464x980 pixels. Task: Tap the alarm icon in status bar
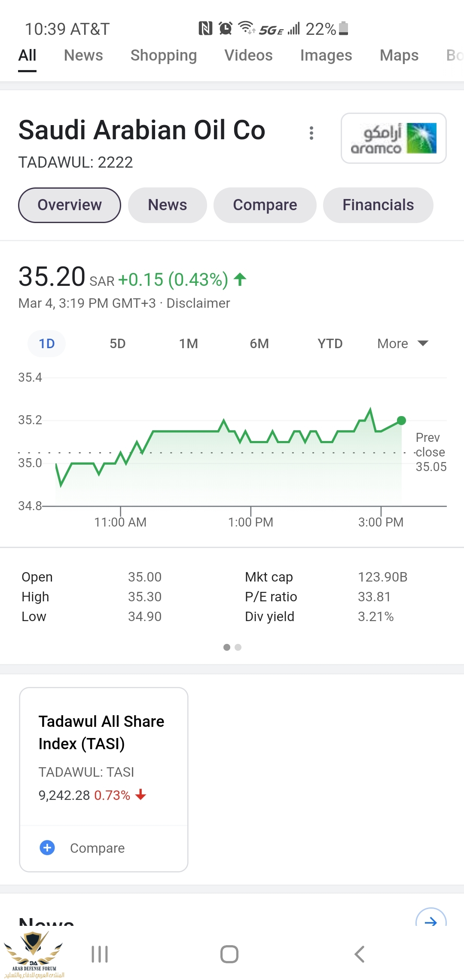pyautogui.click(x=225, y=28)
